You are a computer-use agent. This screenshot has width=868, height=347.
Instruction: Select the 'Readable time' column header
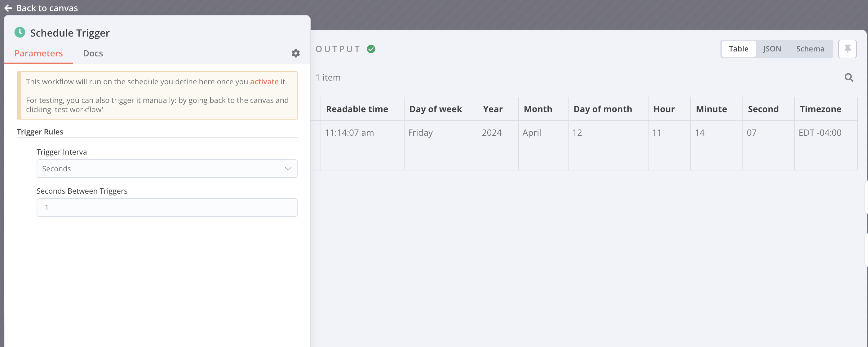point(362,109)
